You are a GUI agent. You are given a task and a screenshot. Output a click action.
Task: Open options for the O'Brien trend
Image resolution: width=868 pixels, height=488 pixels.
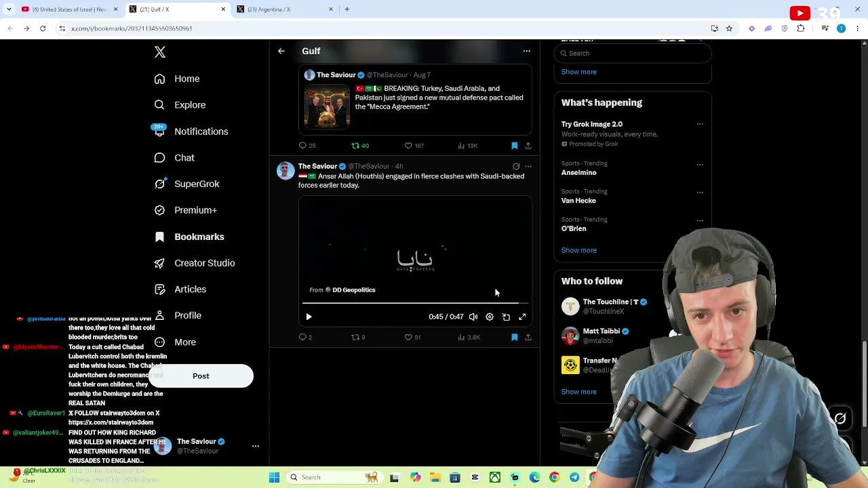point(700,220)
